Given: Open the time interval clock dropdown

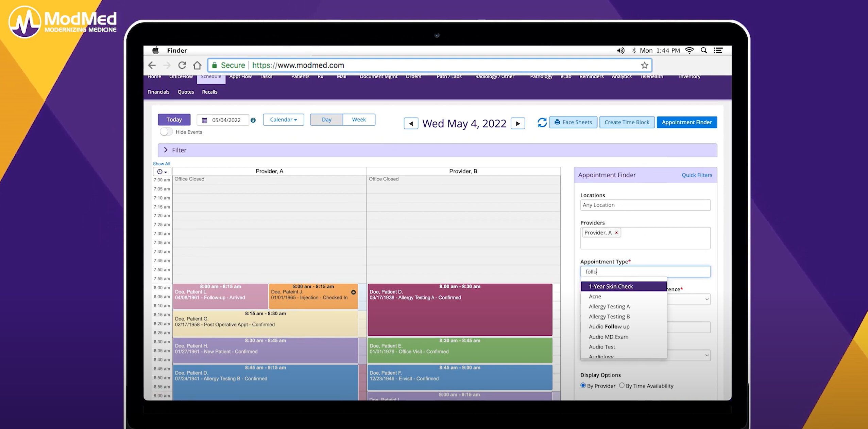Looking at the screenshot, I should [x=162, y=172].
